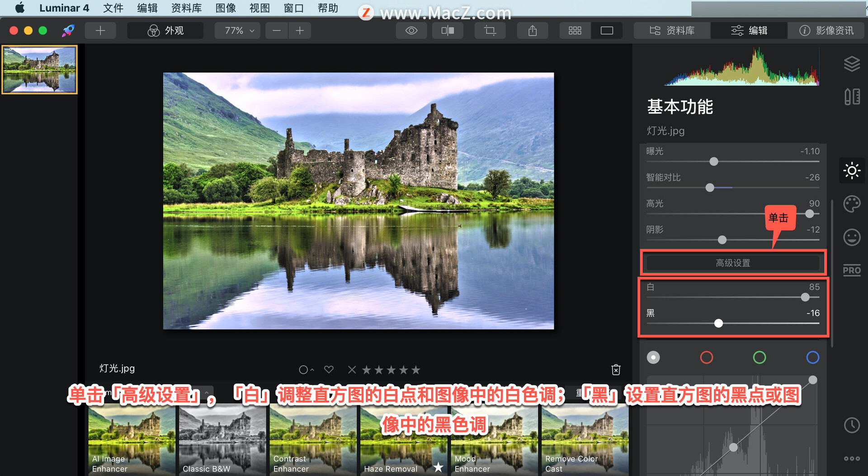Open the PRO tools panel
The width and height of the screenshot is (868, 476).
click(852, 270)
